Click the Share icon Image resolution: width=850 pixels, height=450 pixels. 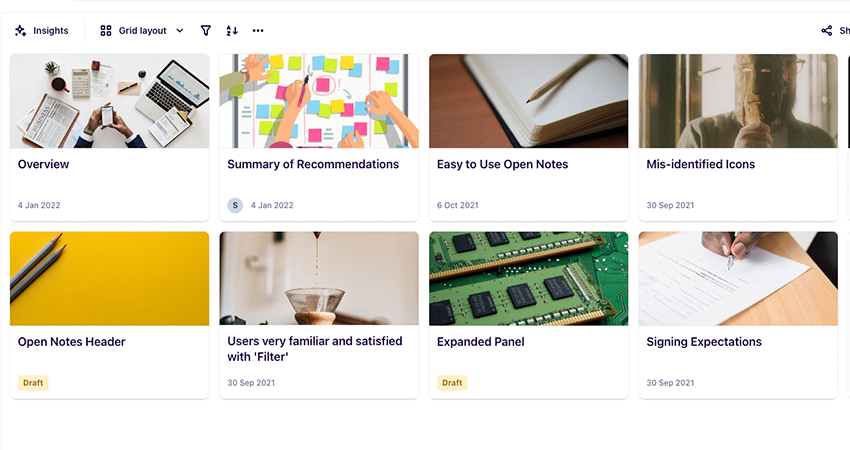[x=827, y=31]
